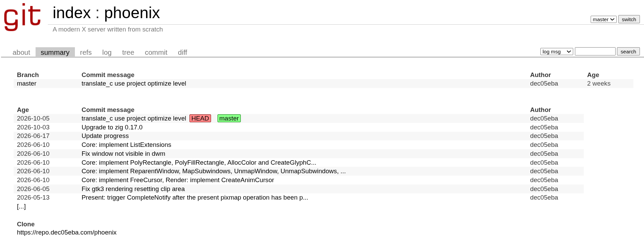Click the dec05eba author in the branch row
Viewport: 644px width, 240px height.
tap(544, 84)
